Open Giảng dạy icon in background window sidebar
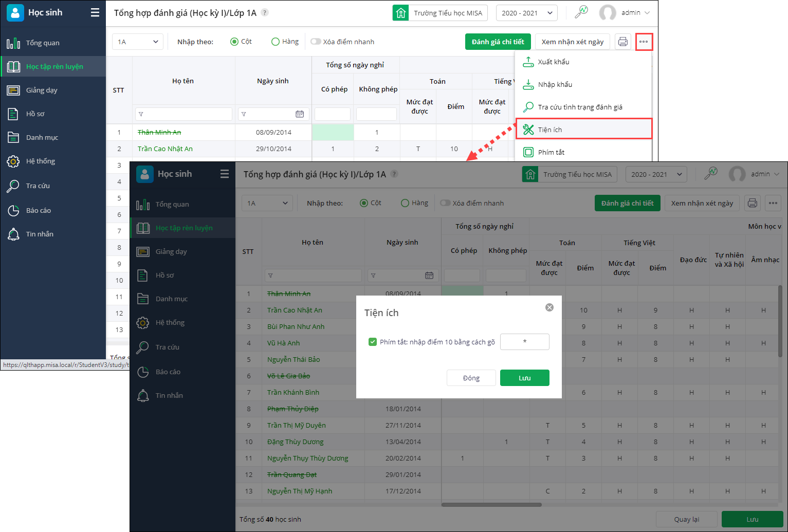788x532 pixels. (x=13, y=90)
